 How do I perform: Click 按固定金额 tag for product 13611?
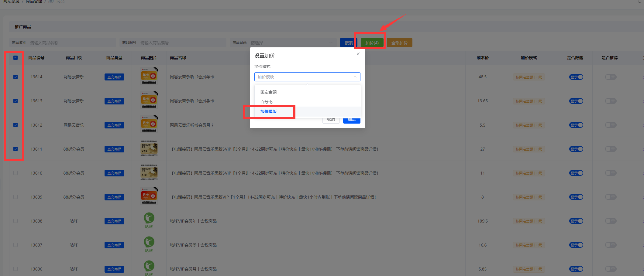529,149
